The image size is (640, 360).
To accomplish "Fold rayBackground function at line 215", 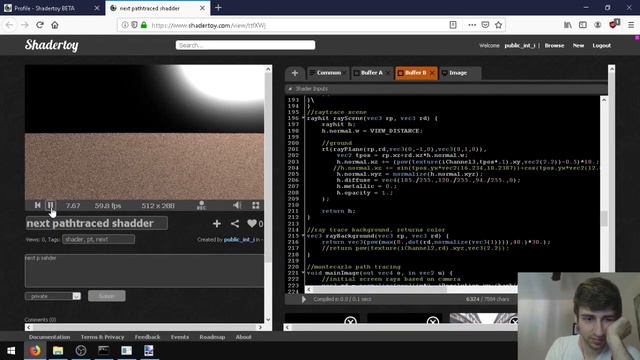I will pyautogui.click(x=303, y=236).
